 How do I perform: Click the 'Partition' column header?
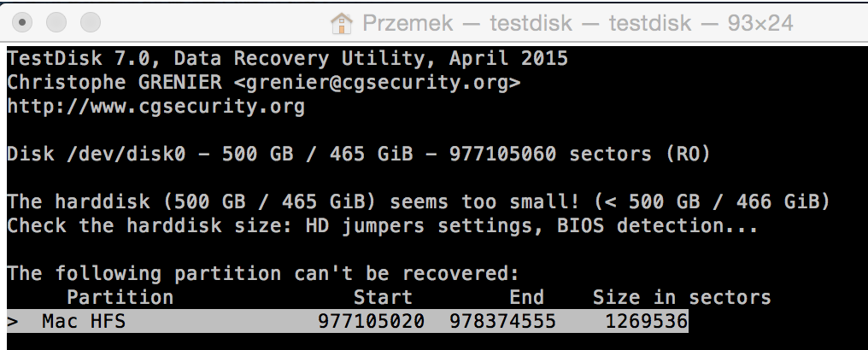(x=120, y=297)
